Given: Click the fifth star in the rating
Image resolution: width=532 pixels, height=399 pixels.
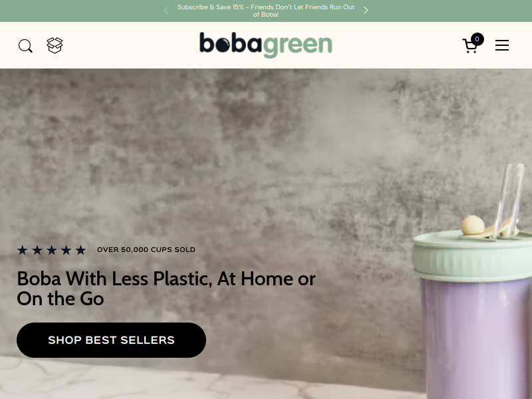Looking at the screenshot, I should [80, 250].
